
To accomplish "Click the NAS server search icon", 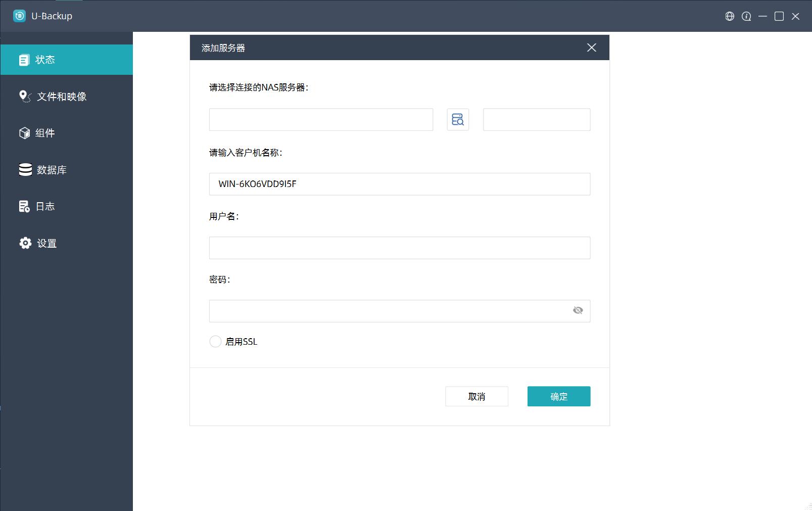I will (x=458, y=120).
